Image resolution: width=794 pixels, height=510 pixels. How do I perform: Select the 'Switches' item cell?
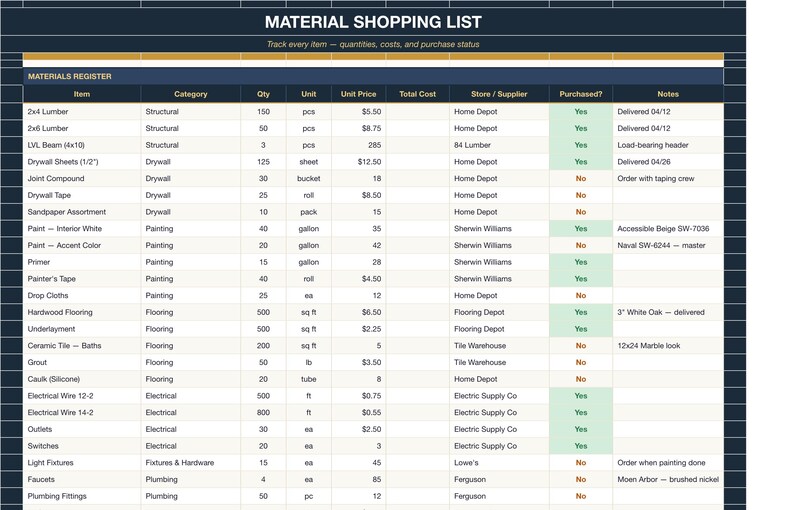pyautogui.click(x=82, y=446)
